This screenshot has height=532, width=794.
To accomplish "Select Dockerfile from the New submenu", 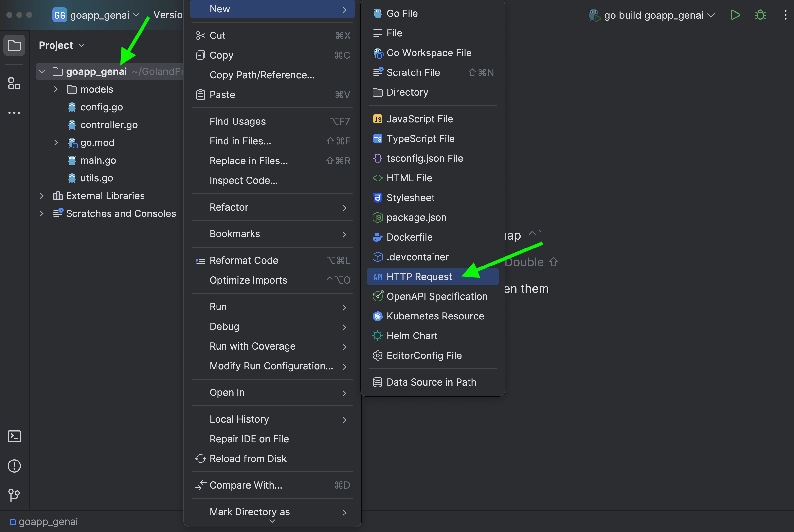I will tap(409, 237).
